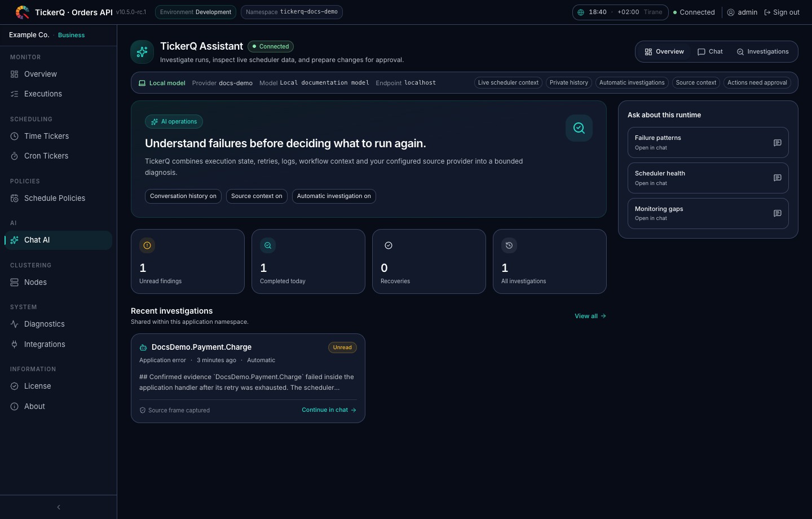
Task: Switch to the Chat tab
Action: click(x=710, y=51)
